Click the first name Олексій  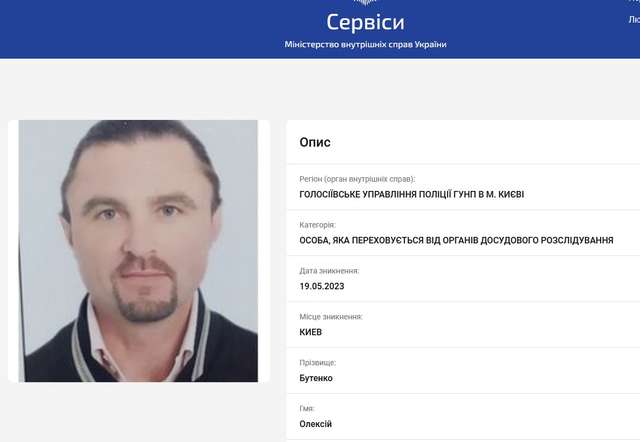[x=316, y=424]
